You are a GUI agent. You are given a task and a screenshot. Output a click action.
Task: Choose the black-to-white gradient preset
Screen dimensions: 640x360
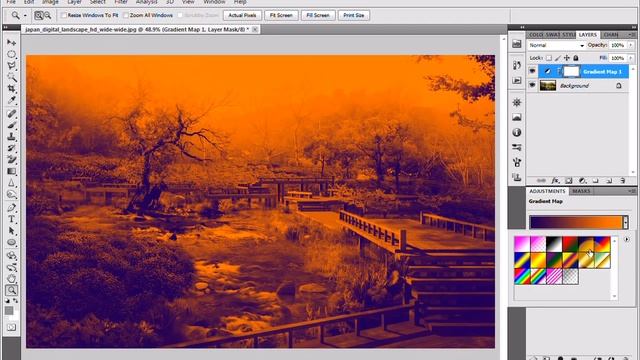[x=554, y=244]
